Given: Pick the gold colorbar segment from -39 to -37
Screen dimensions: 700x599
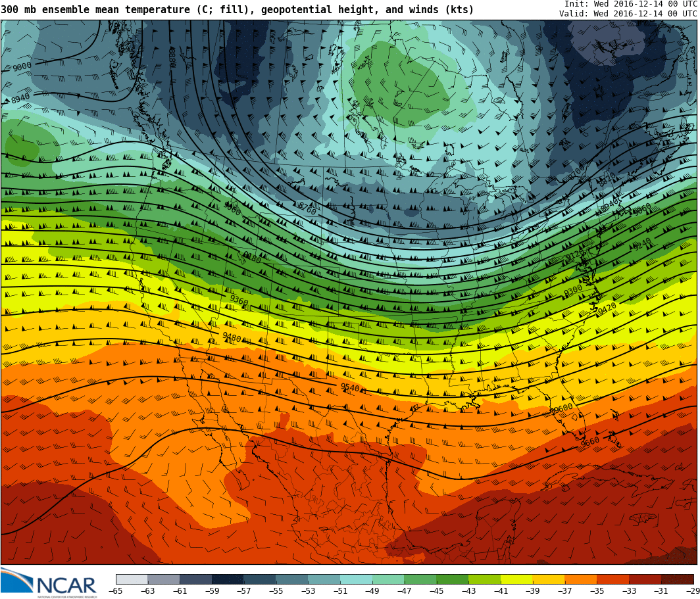Looking at the screenshot, I should (x=549, y=579).
